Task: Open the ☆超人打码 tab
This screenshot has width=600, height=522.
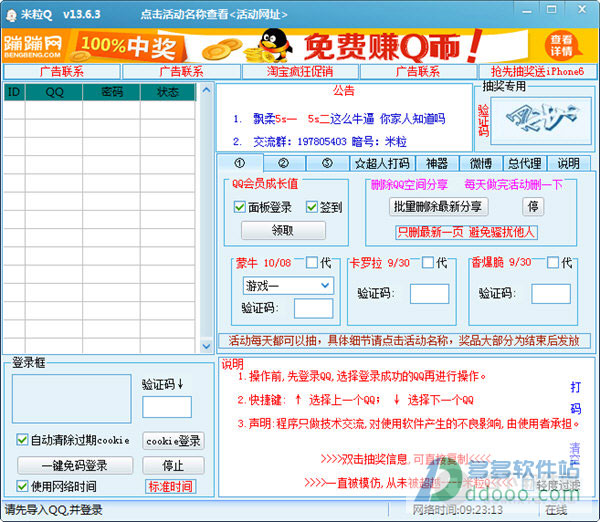Action: [x=382, y=164]
